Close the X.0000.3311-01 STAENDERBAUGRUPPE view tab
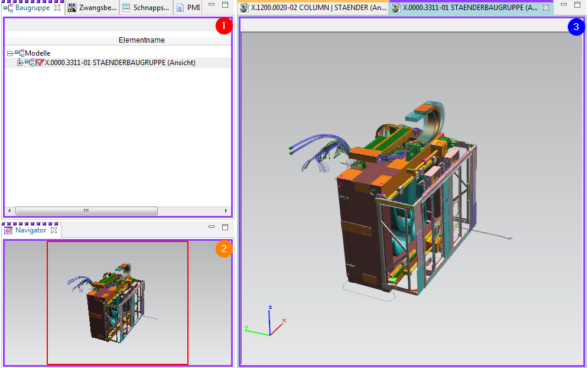This screenshot has height=368, width=588. (546, 8)
